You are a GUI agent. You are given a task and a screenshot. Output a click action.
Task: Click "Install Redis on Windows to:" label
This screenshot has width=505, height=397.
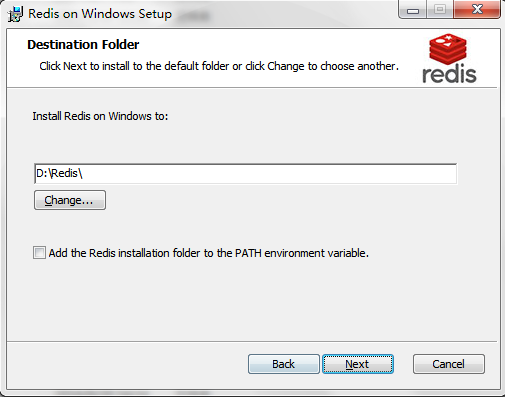coord(100,116)
